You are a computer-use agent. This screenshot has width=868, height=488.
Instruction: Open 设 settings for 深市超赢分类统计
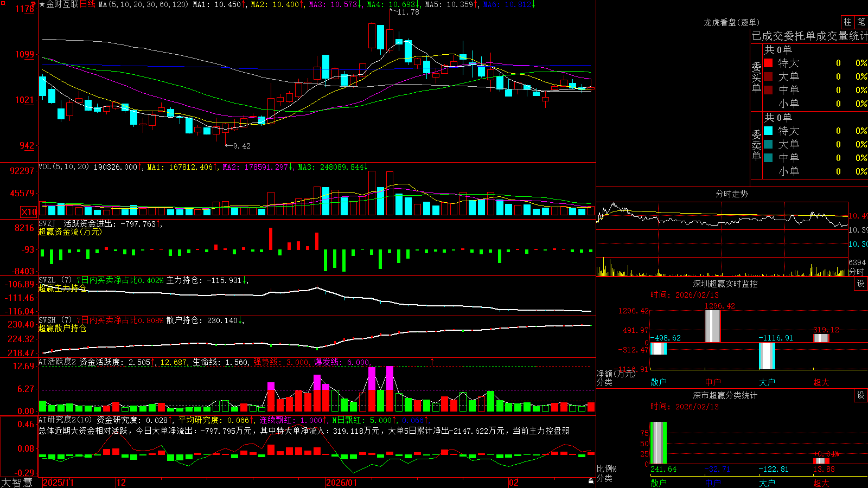[861, 395]
